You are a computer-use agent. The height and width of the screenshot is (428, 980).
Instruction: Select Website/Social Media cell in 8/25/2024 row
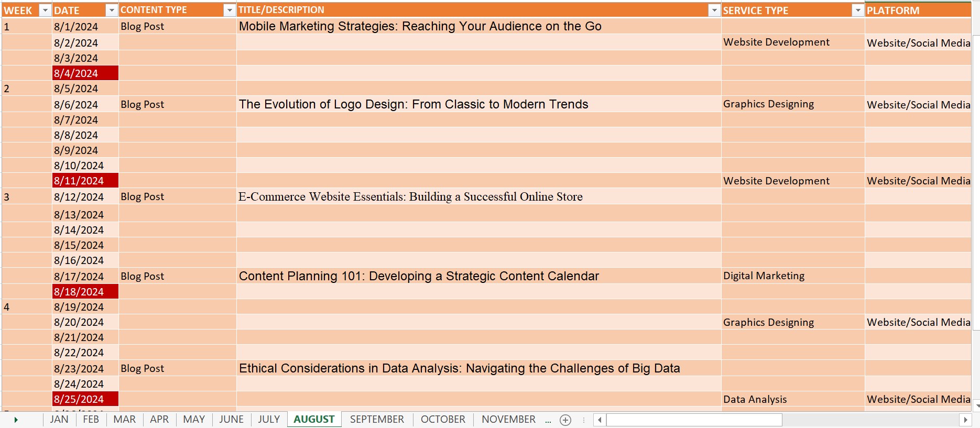[x=918, y=399]
